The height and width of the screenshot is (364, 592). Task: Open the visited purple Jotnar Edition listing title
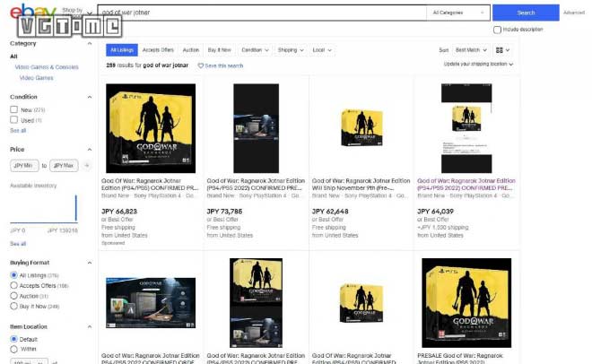[466, 185]
